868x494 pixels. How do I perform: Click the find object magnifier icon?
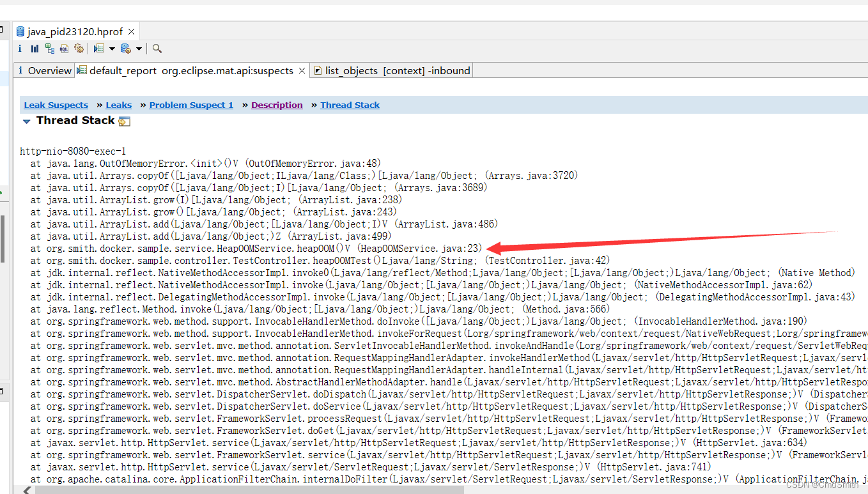click(157, 49)
